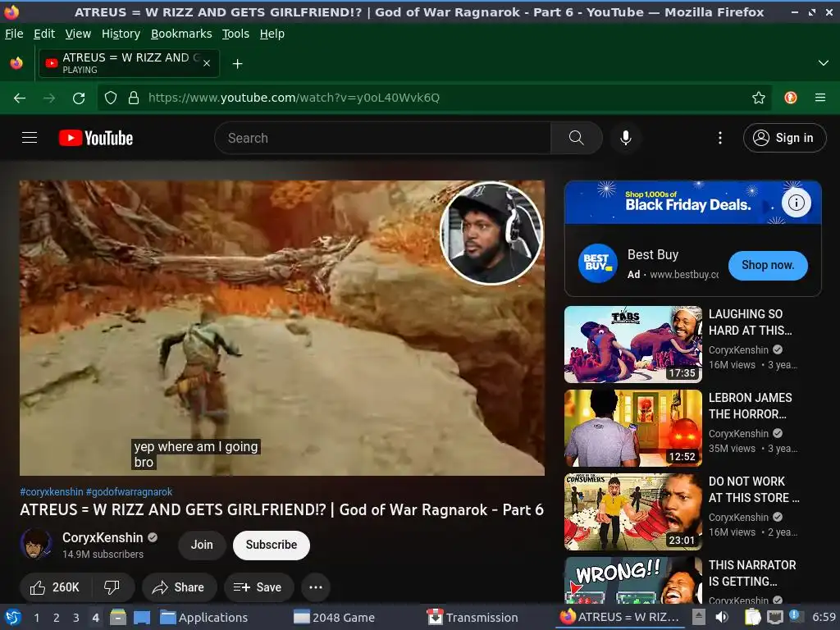Open a new tab with plus button
840x630 pixels.
237,64
